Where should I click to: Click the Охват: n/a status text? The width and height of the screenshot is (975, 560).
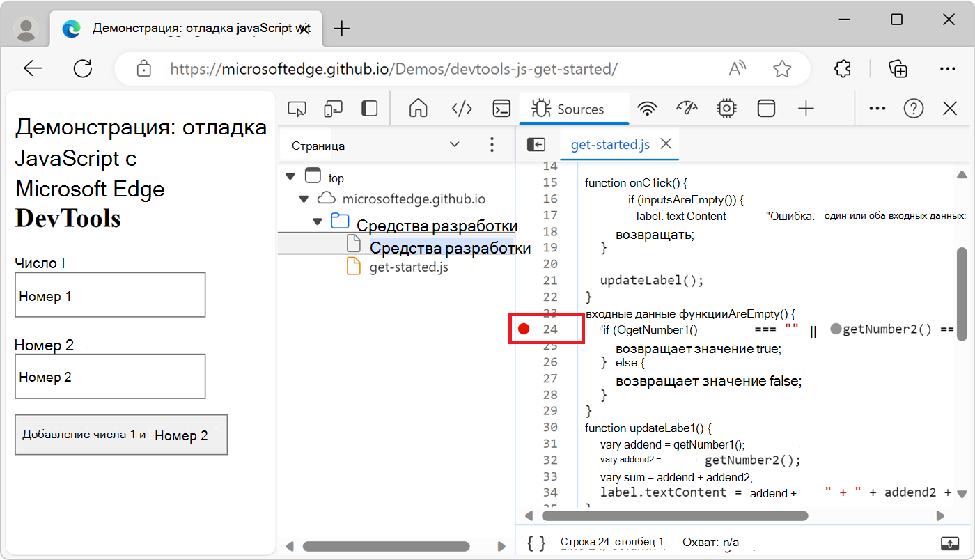click(711, 542)
